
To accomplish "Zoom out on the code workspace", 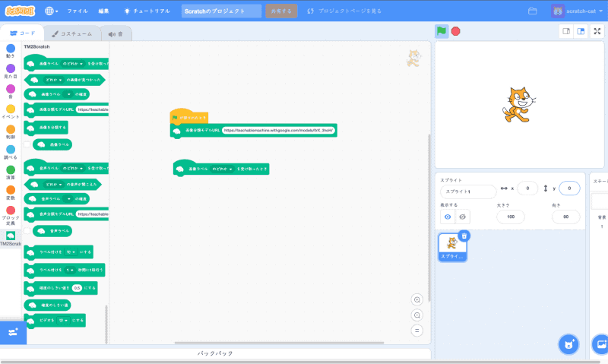I will click(x=416, y=315).
